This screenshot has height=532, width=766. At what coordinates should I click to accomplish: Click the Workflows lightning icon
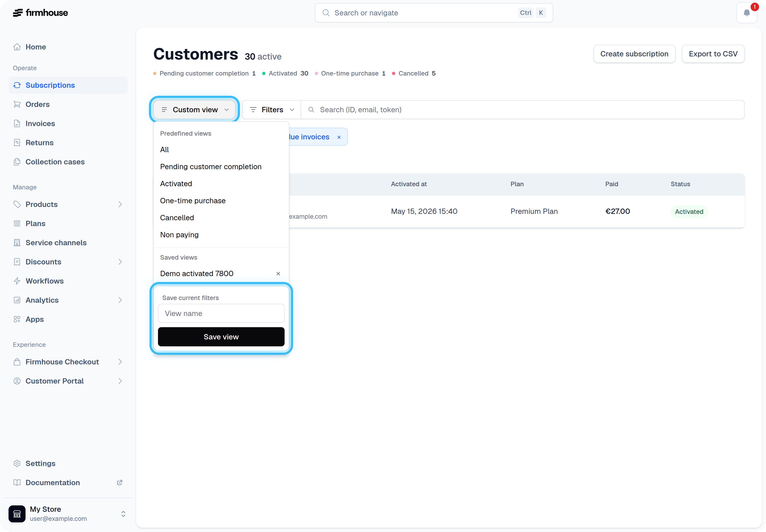(17, 281)
